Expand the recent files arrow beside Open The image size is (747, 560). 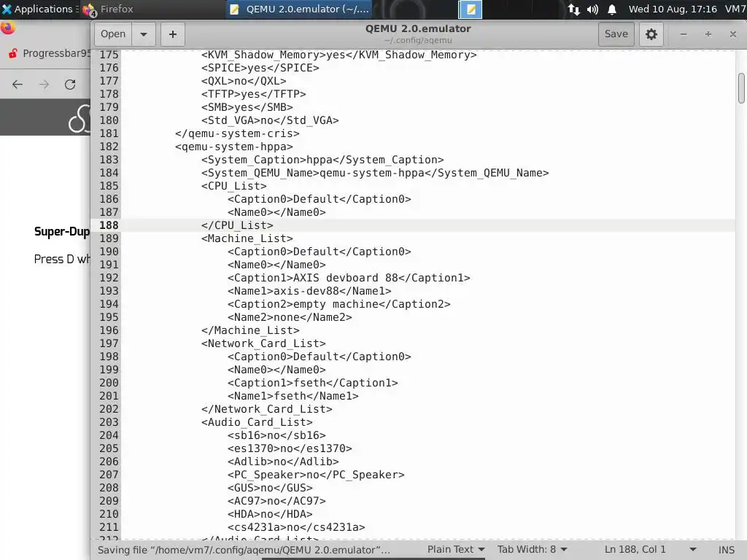pos(144,34)
